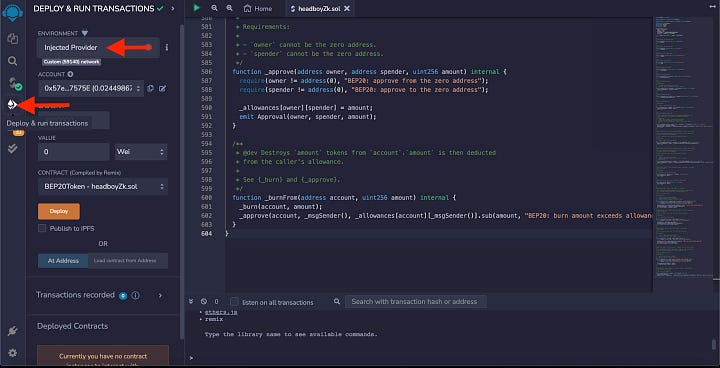Open the BEP20Token contract dropdown
Image resolution: width=720 pixels, height=368 pixels.
click(x=103, y=187)
